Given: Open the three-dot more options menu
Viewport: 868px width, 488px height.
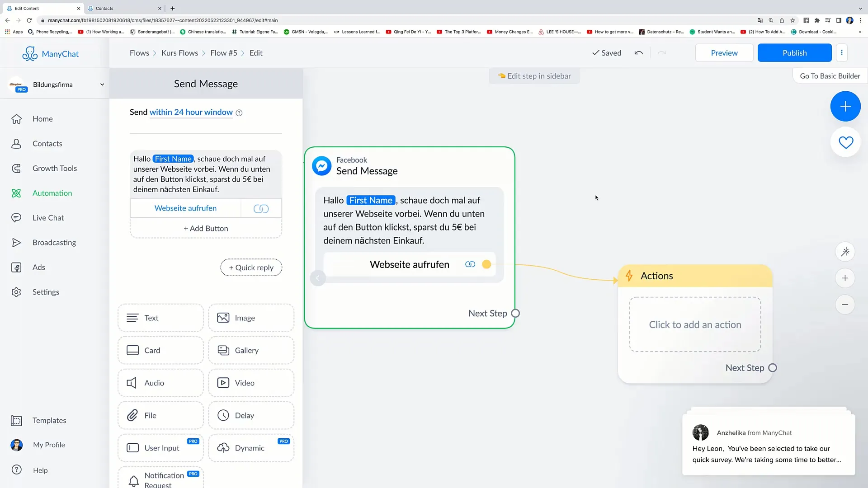Looking at the screenshot, I should pyautogui.click(x=841, y=52).
